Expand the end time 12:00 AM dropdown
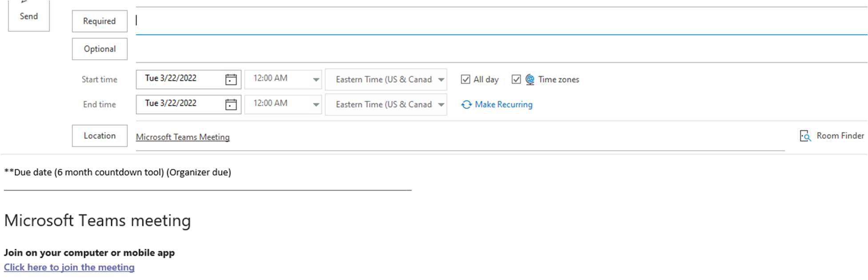 [x=316, y=104]
